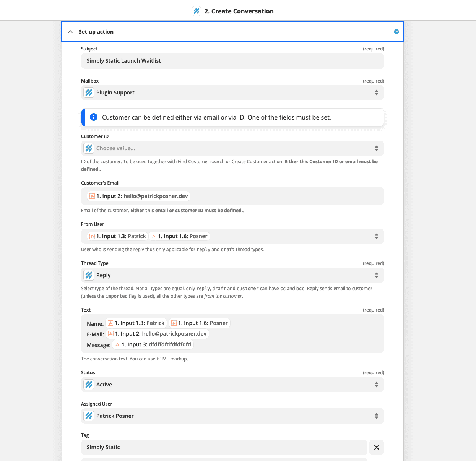Select the Input 2 email pill in Customer's Email
This screenshot has height=461, width=476.
point(139,196)
